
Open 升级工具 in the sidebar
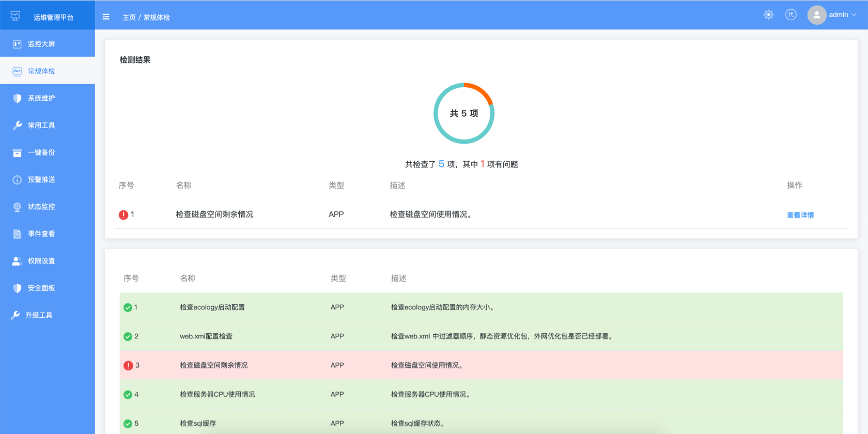[48, 315]
